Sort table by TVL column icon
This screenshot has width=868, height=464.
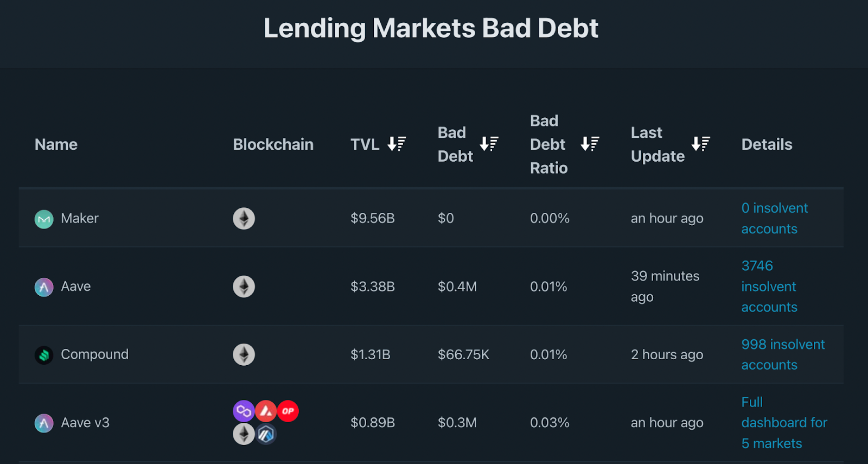(397, 144)
